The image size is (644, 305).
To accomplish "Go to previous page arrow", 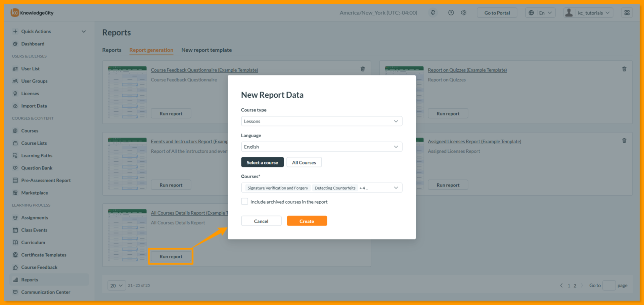I will pyautogui.click(x=561, y=286).
